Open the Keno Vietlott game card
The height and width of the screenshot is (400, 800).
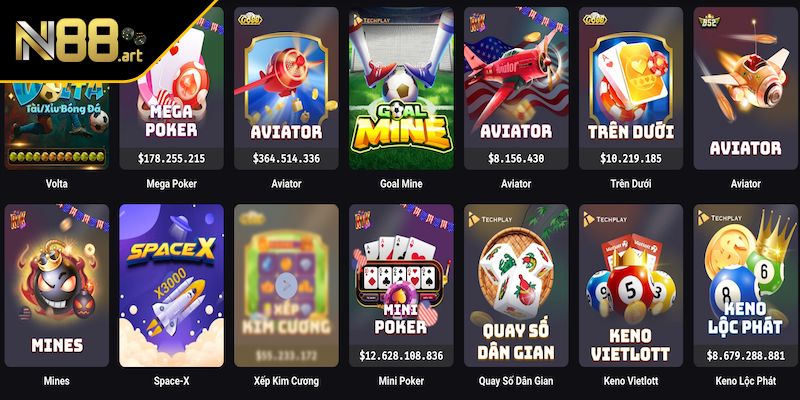click(x=631, y=286)
